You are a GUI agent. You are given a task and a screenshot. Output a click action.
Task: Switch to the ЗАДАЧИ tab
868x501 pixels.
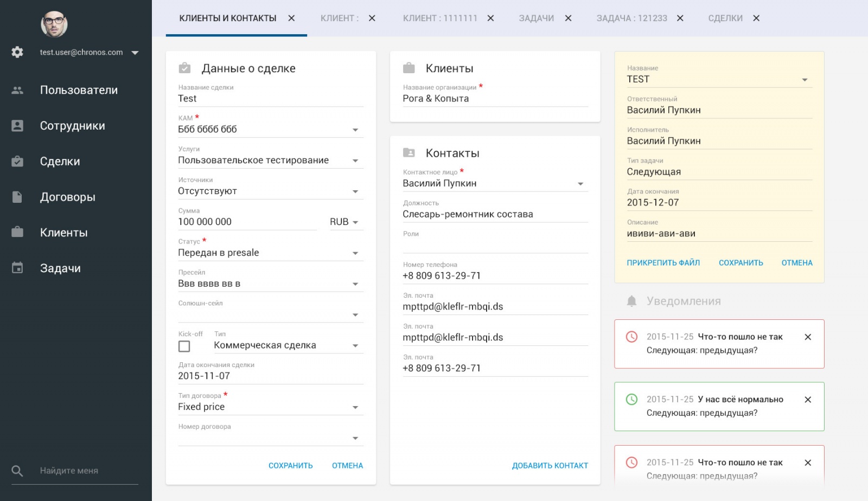pos(536,18)
